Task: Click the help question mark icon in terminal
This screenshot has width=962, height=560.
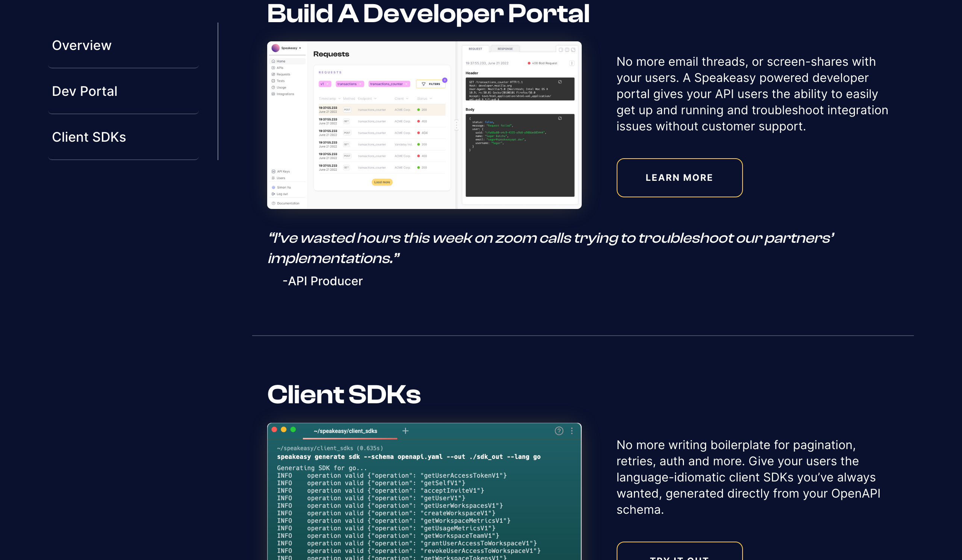Action: (x=559, y=431)
